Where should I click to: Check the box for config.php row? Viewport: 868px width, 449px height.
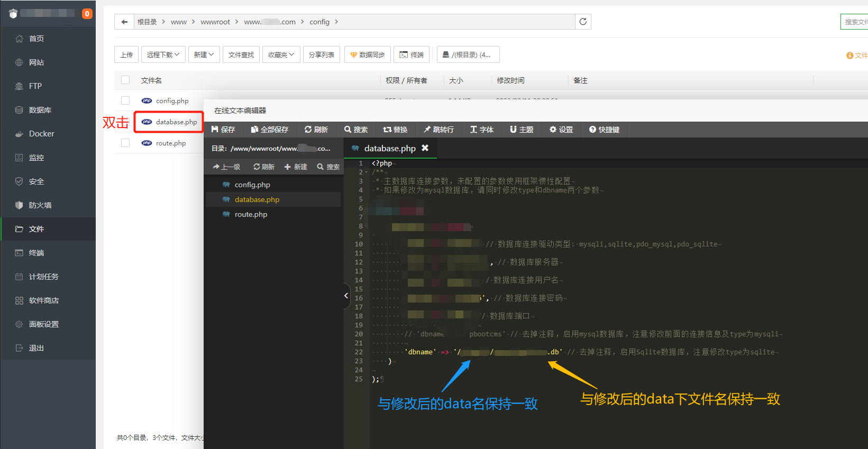(125, 100)
